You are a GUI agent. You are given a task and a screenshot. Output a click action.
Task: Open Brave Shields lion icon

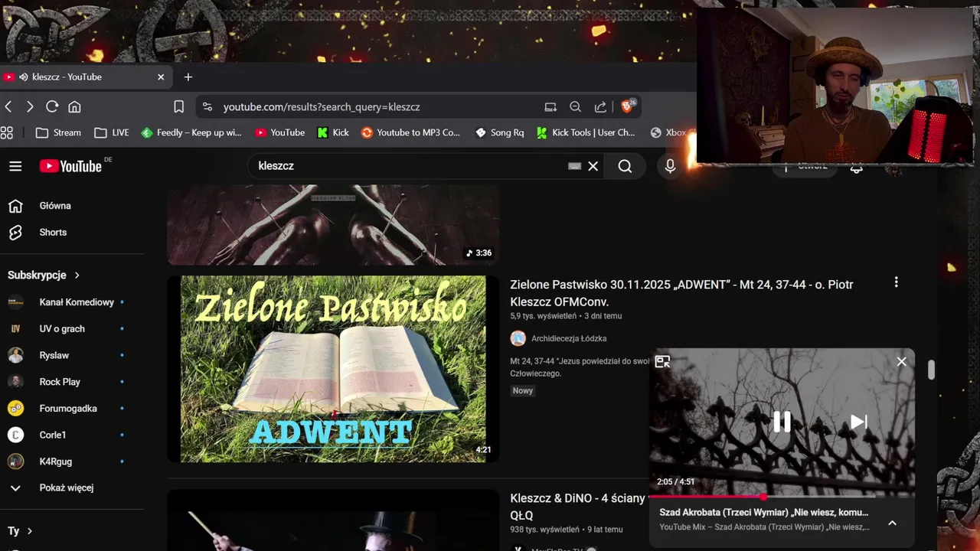(627, 106)
